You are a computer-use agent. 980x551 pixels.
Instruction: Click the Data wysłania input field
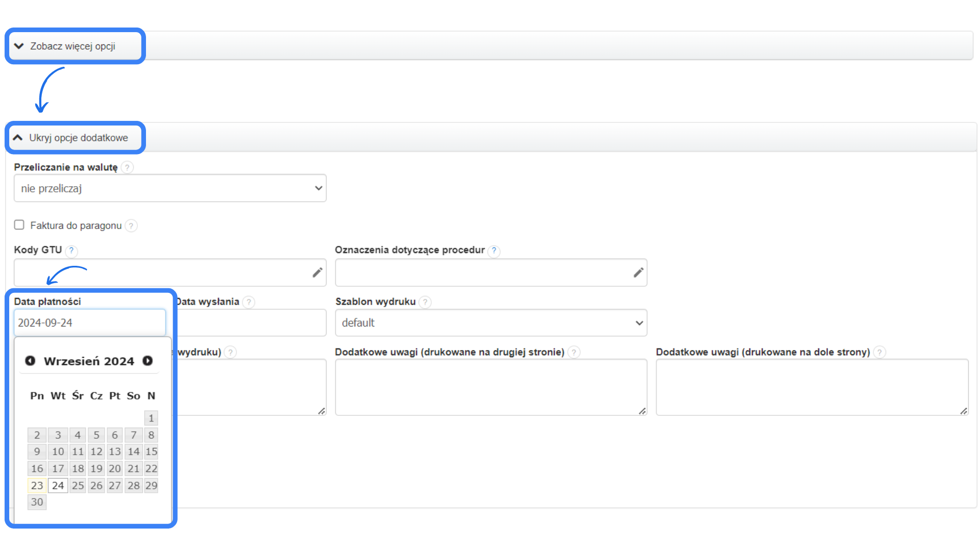250,323
